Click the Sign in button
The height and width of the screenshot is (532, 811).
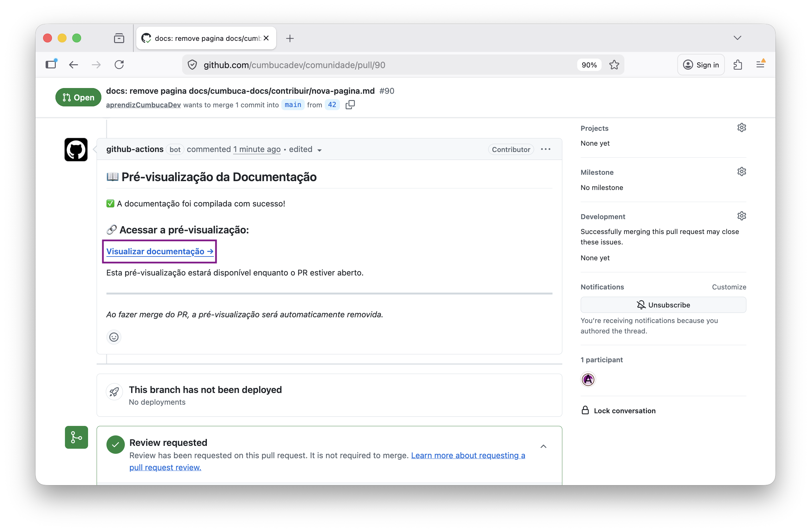(x=701, y=65)
